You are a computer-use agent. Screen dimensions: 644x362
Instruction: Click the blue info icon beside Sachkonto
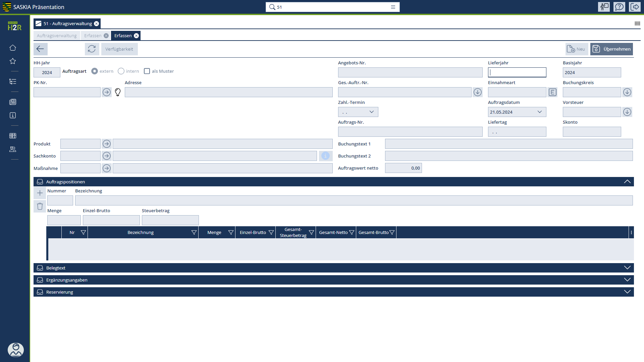(x=325, y=156)
